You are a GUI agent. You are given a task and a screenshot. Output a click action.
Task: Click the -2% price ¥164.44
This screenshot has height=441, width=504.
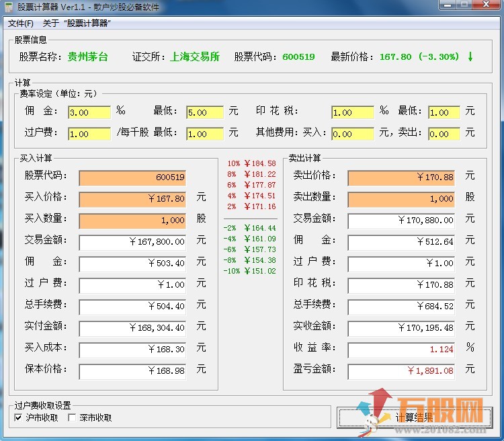(259, 228)
